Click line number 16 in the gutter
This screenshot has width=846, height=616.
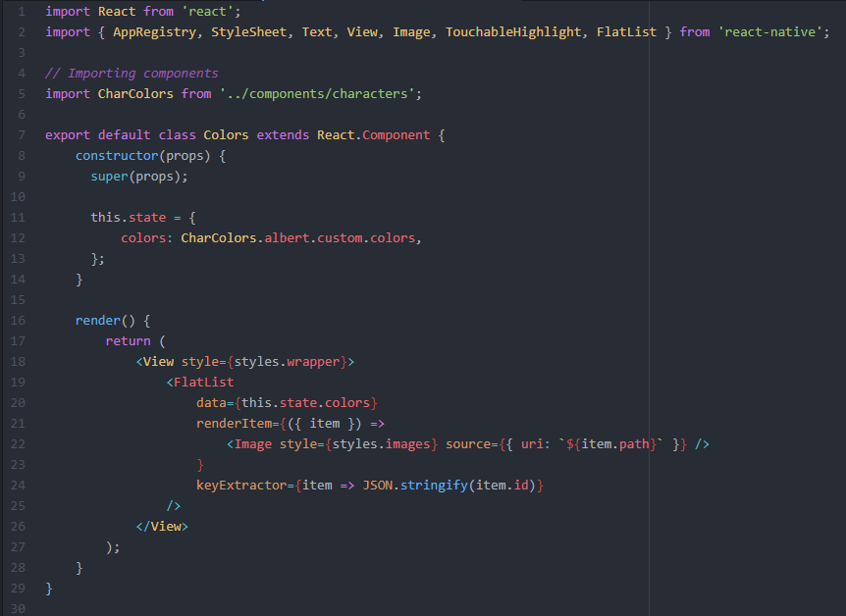18,321
